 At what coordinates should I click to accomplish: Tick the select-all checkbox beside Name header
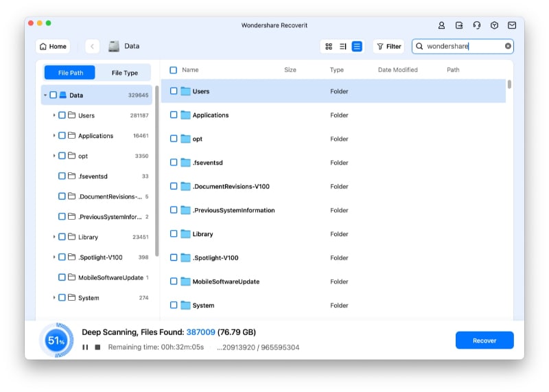174,70
